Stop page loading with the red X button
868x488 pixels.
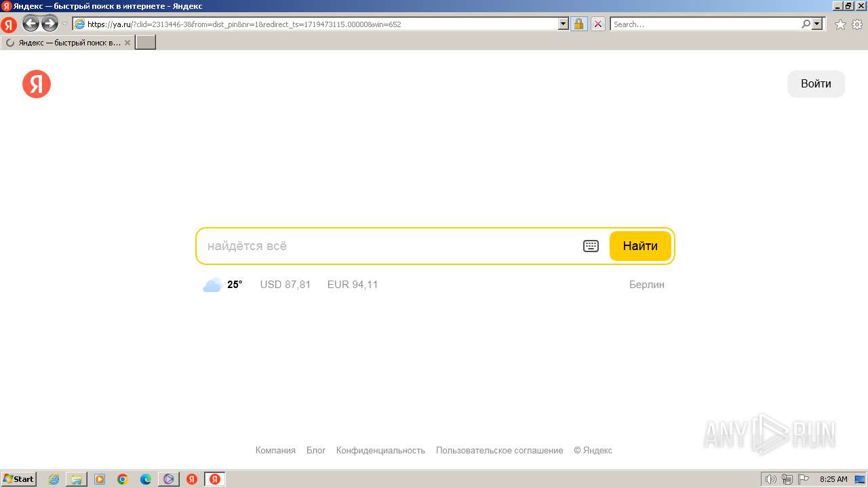click(597, 24)
